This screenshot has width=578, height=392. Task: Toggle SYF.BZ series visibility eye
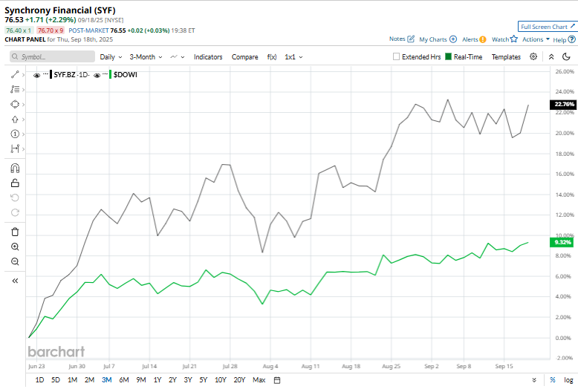click(x=36, y=76)
